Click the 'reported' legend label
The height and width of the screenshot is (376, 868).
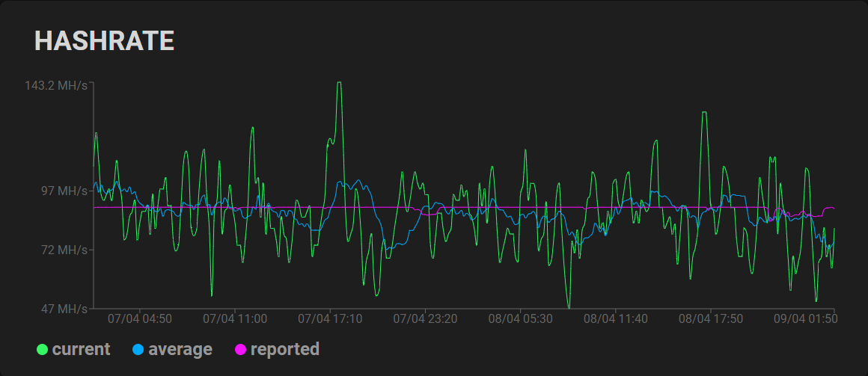click(x=285, y=349)
